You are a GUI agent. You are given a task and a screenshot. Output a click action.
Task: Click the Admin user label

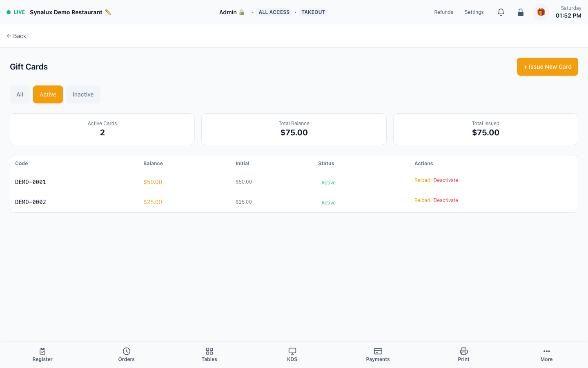[228, 12]
